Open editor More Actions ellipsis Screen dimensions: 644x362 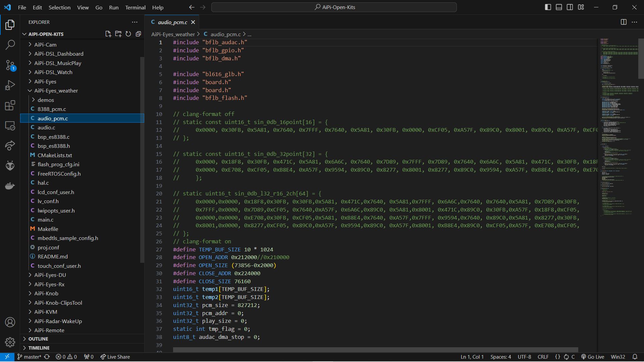pyautogui.click(x=634, y=22)
